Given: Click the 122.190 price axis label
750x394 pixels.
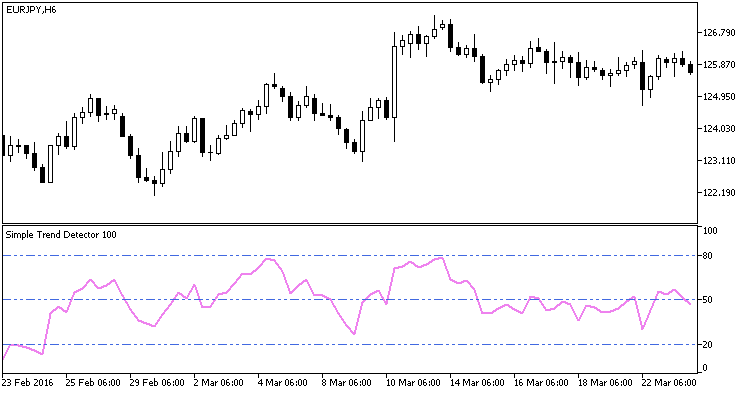Looking at the screenshot, I should click(x=719, y=193).
